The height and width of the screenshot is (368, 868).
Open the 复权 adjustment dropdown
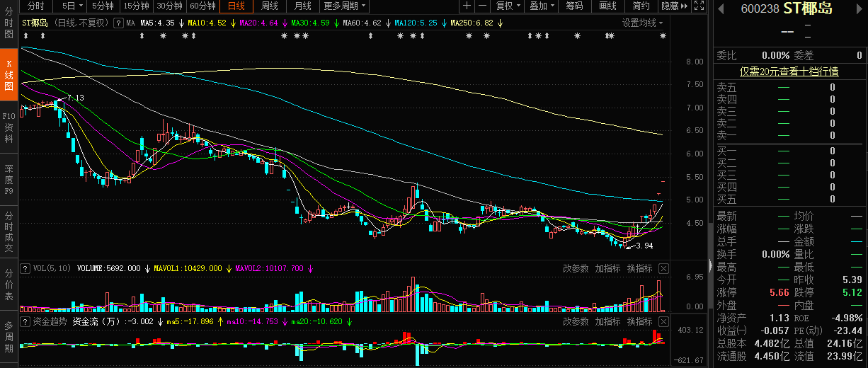click(x=508, y=6)
